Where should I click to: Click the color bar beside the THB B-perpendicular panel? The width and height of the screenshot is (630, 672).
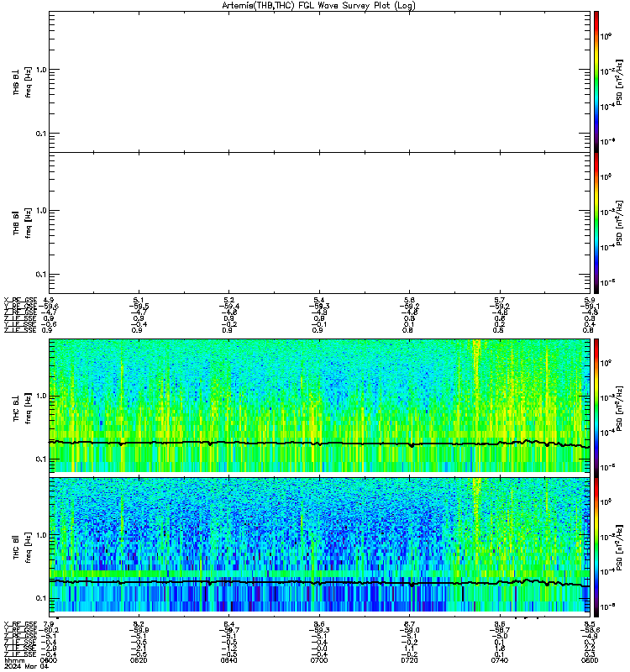(596, 81)
